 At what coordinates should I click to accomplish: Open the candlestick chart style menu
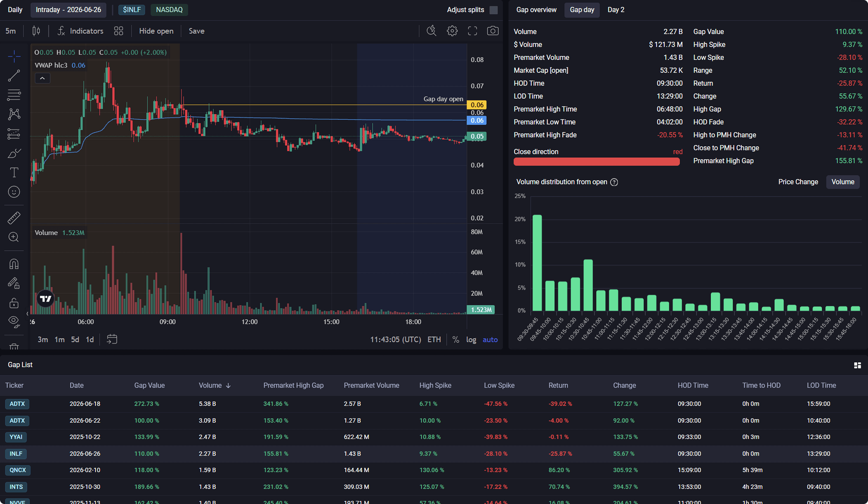(x=36, y=31)
